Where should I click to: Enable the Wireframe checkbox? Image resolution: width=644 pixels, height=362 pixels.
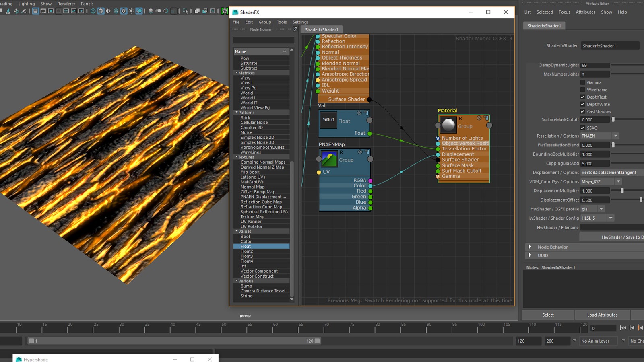coord(582,90)
